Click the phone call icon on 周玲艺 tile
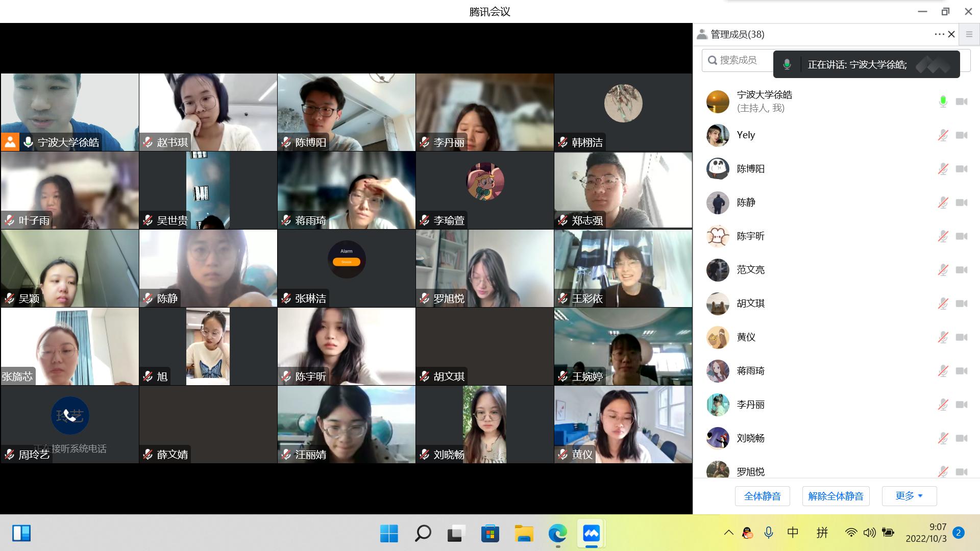980x551 pixels. (70, 416)
